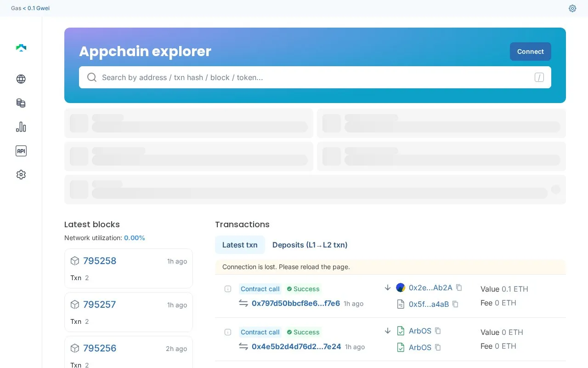Copy the 0x5f...a4aB address

click(x=455, y=304)
